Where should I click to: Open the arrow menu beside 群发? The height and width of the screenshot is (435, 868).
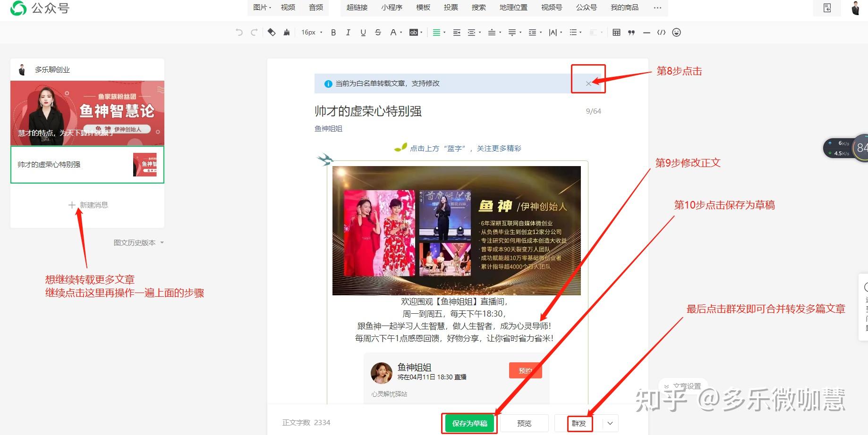pyautogui.click(x=610, y=423)
